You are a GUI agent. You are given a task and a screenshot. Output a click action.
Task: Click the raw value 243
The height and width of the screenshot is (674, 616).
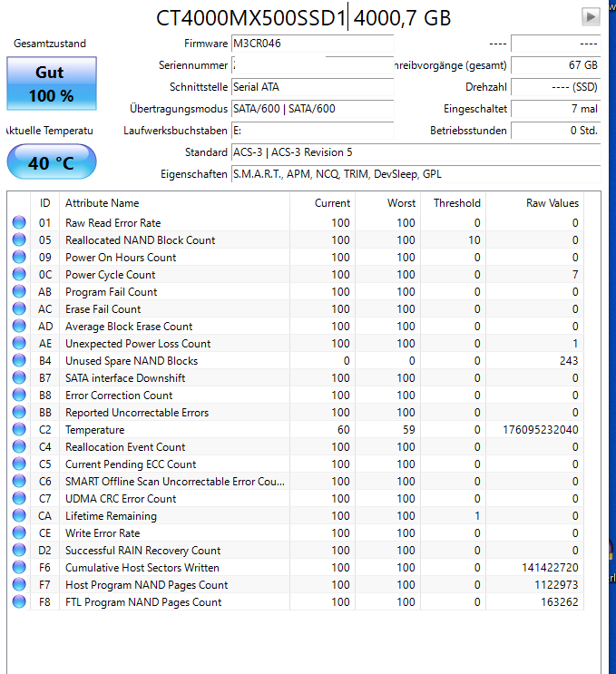pos(569,361)
